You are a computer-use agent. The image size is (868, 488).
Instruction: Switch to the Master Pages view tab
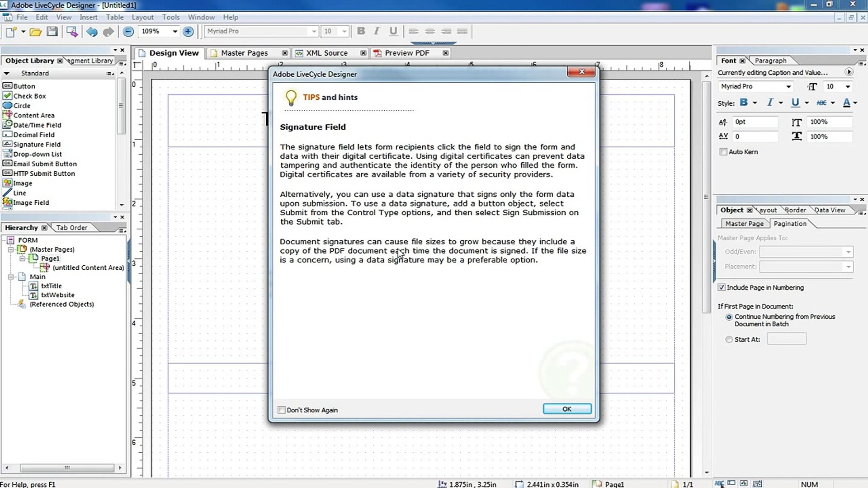click(x=244, y=53)
